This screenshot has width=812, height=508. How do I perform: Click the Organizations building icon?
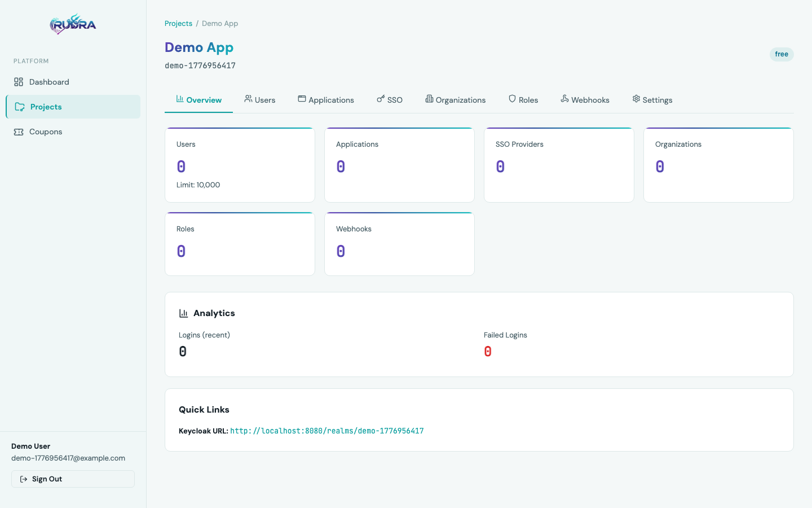tap(429, 99)
